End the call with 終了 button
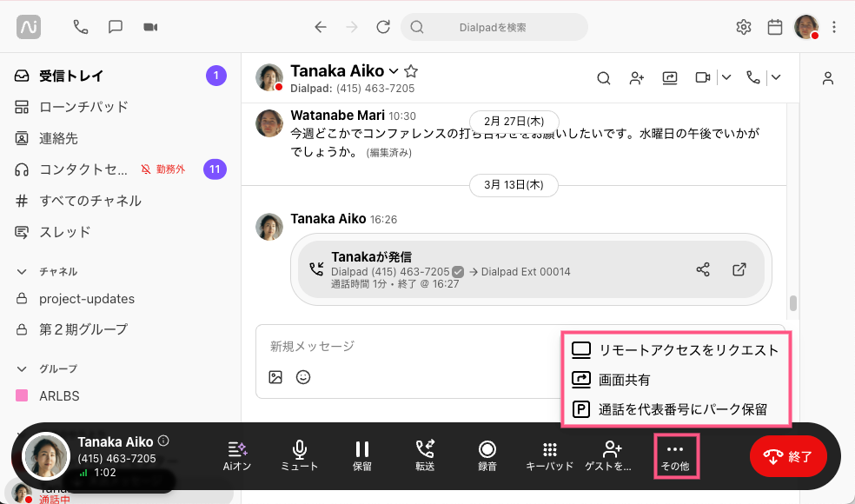Viewport: 855px width, 504px height. pos(788,456)
